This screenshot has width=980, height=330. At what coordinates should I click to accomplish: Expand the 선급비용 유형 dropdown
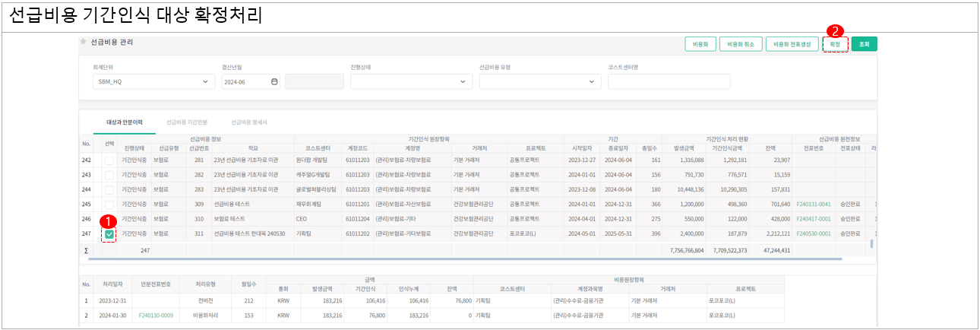point(592,81)
